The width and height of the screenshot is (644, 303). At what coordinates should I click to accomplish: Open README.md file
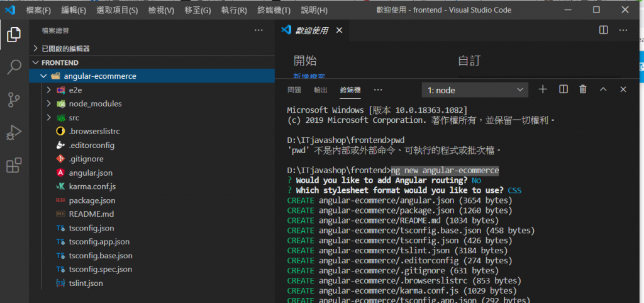[x=92, y=214]
